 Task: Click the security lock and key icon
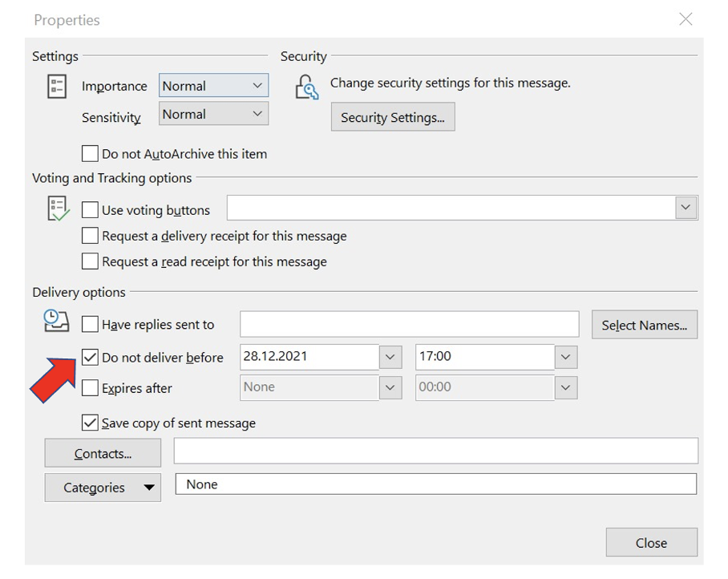click(x=306, y=87)
